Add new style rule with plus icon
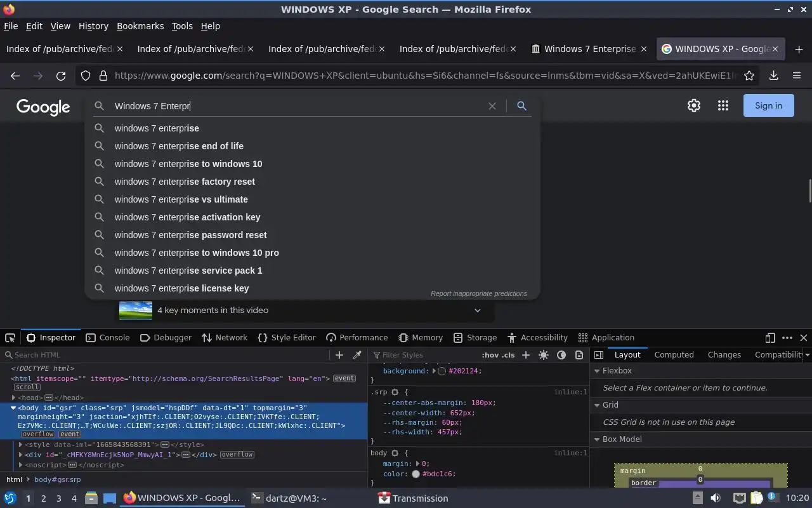 pyautogui.click(x=525, y=355)
